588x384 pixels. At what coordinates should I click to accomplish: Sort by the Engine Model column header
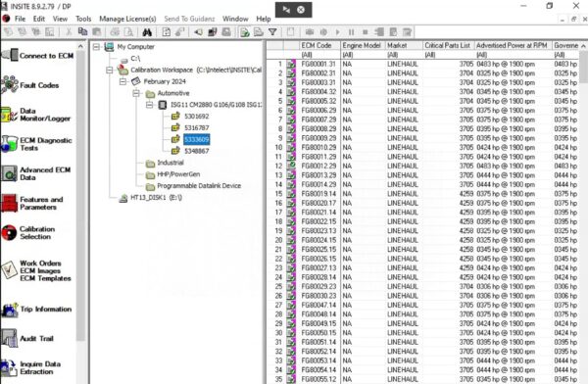coord(363,45)
